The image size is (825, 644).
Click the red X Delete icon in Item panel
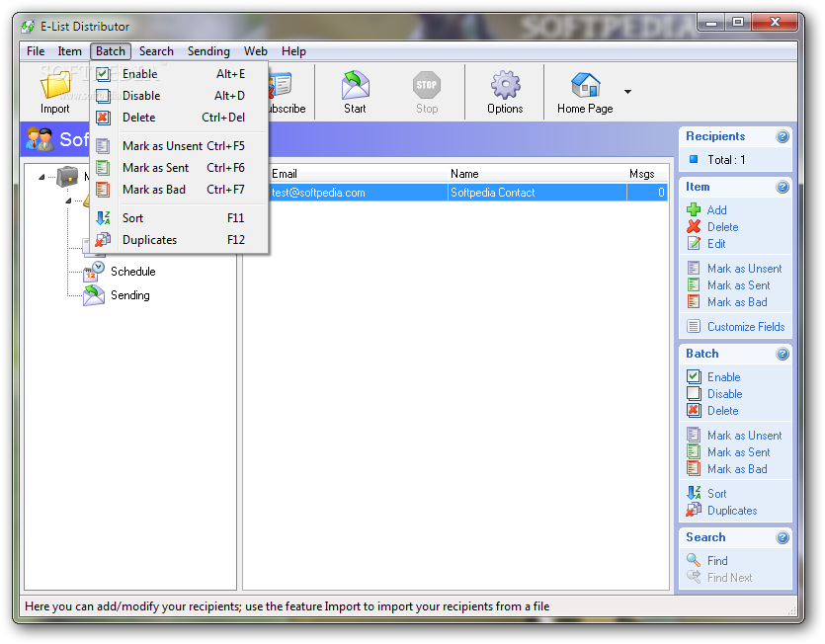(x=694, y=226)
